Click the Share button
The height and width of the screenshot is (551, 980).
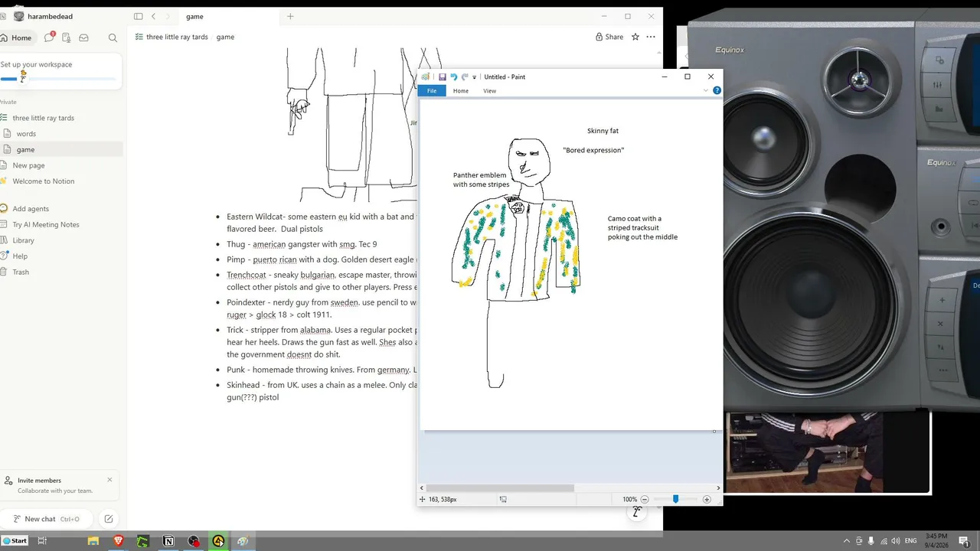[x=609, y=37]
